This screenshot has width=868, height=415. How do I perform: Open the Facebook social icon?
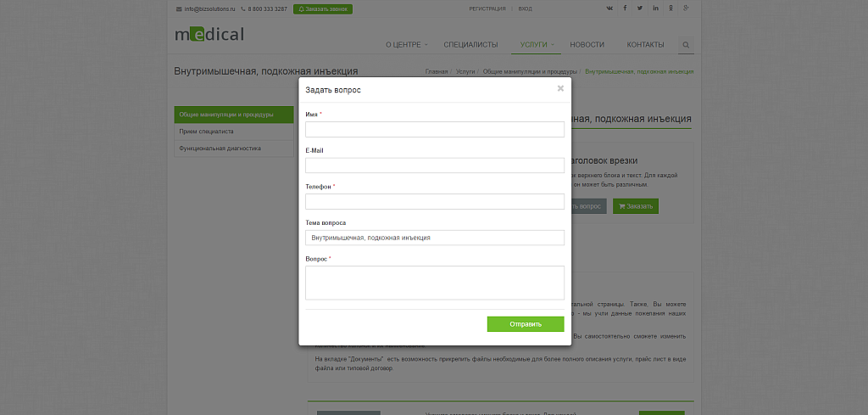625,8
